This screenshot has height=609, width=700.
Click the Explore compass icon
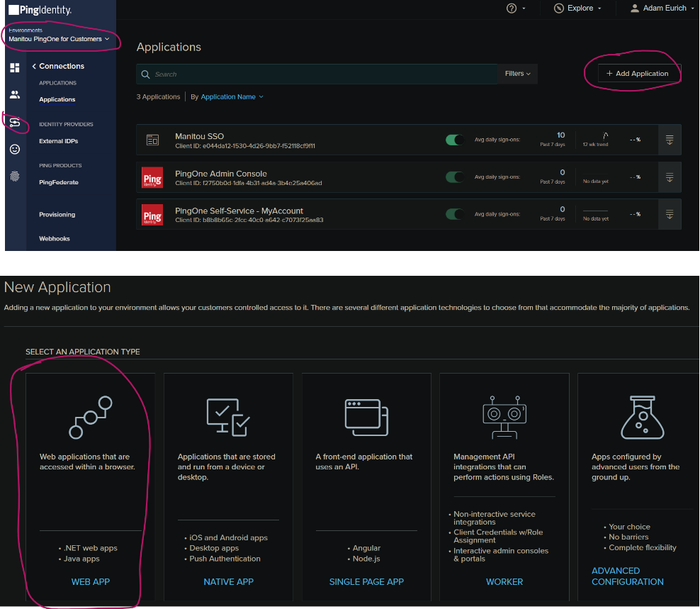[558, 8]
